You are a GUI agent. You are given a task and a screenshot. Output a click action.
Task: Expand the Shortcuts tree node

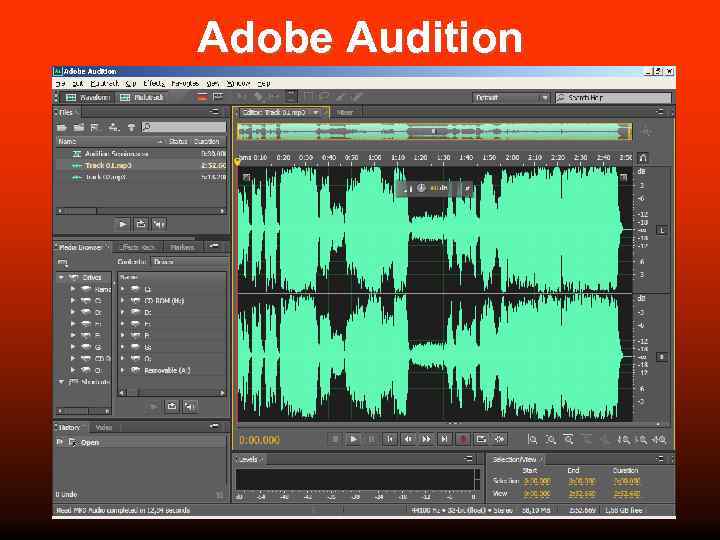(x=61, y=382)
